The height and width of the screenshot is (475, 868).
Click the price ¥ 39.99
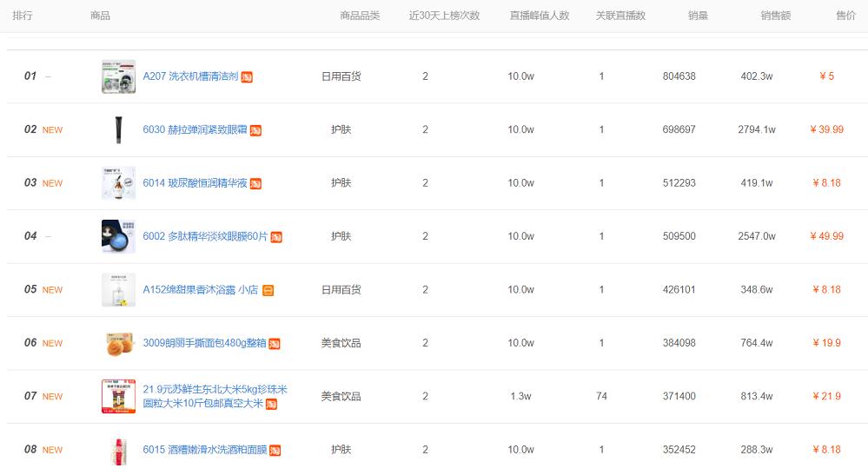(x=826, y=129)
